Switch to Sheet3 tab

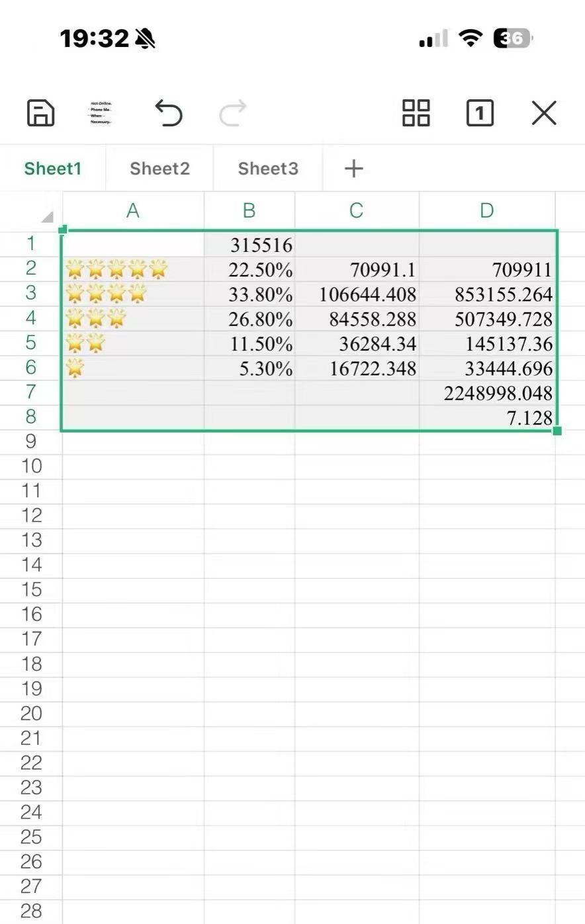pyautogui.click(x=268, y=169)
